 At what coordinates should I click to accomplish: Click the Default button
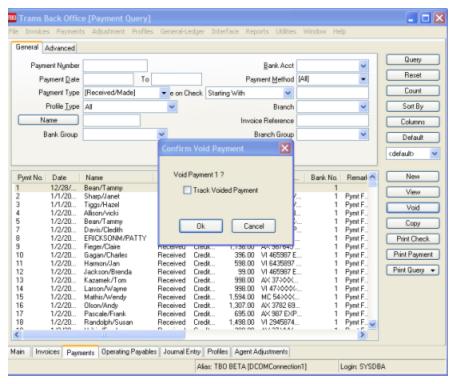pyautogui.click(x=413, y=137)
